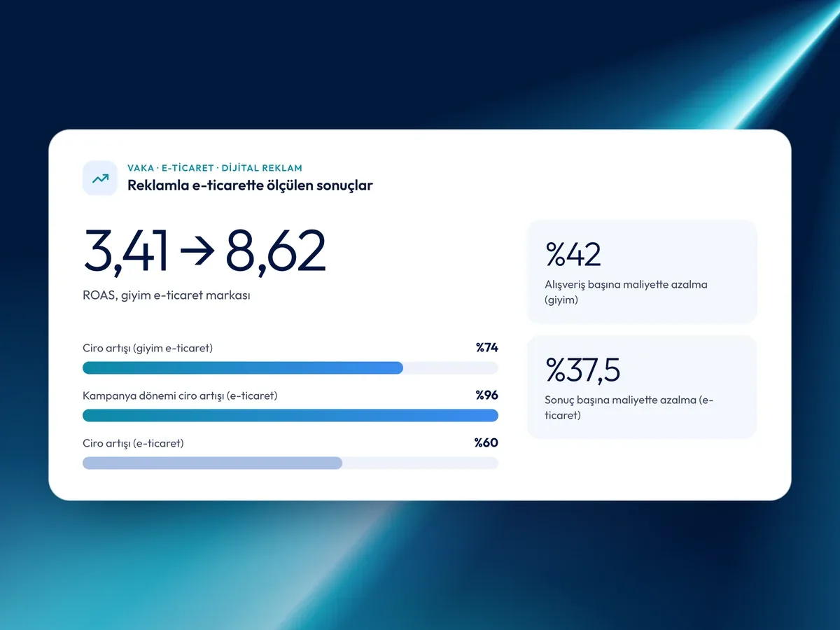This screenshot has height=630, width=840.
Task: Click the label 'Ciro artışı (e-ticaret)'
Action: [133, 443]
